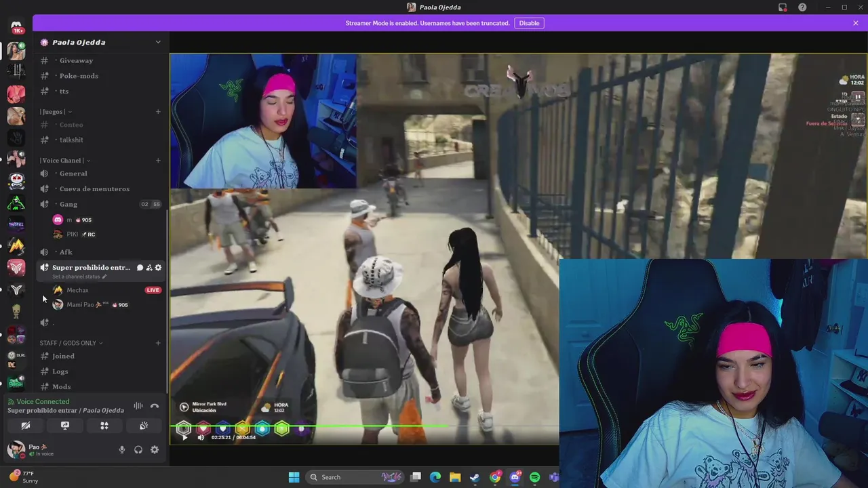The height and width of the screenshot is (488, 868).
Task: Disconnect from the voice channel
Action: [155, 406]
